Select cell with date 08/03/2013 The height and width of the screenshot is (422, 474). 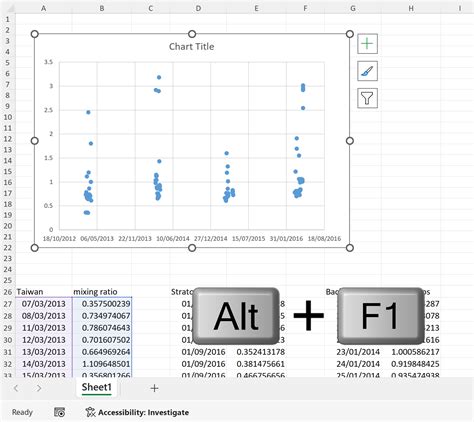[x=44, y=316]
